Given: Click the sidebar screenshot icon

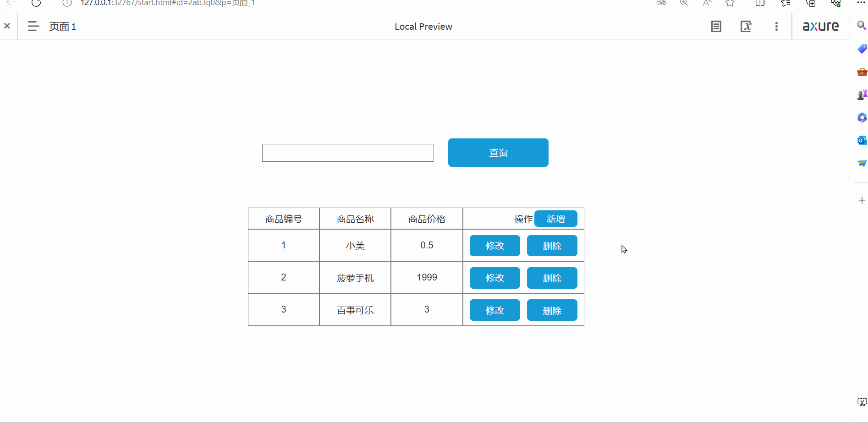Looking at the screenshot, I should click(x=862, y=402).
